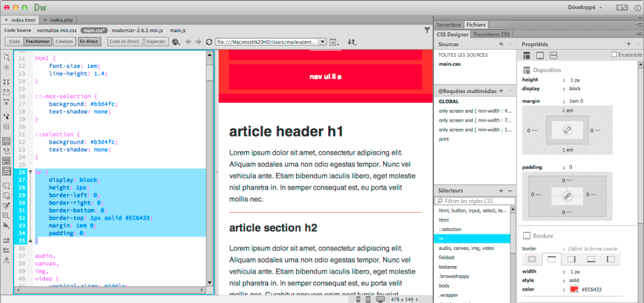Viewport: 644px width, 303px height.
Task: Show Border properties category icon
Action: (540, 55)
